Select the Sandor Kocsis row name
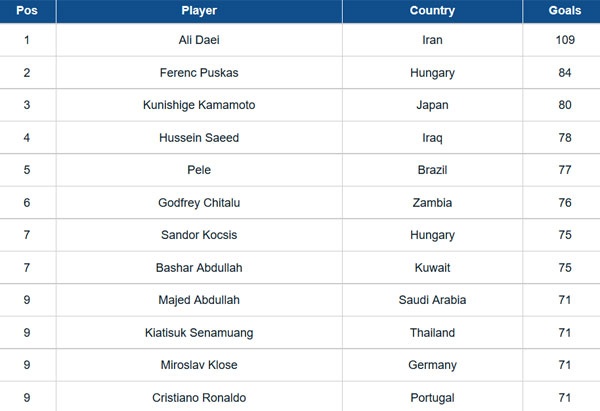 (199, 235)
